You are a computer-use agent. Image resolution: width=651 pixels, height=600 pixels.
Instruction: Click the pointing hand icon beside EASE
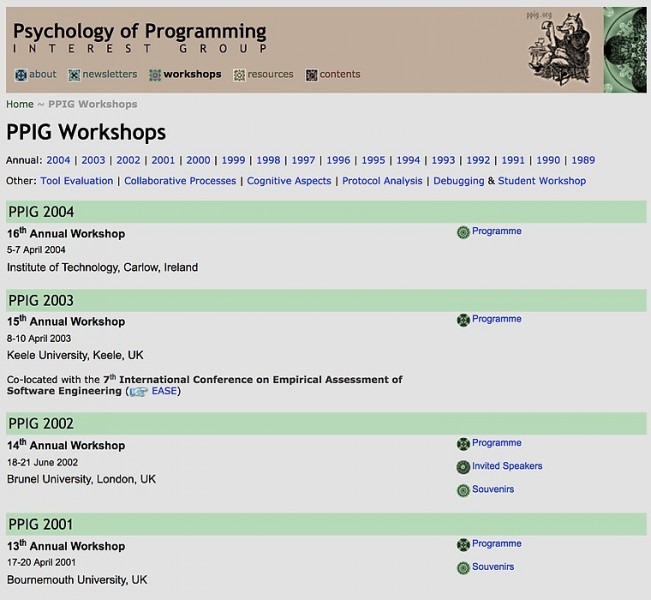(137, 392)
